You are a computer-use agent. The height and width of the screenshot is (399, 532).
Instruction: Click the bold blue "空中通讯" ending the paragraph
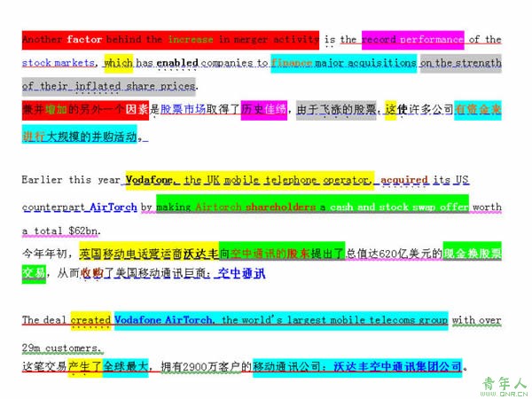(241, 273)
